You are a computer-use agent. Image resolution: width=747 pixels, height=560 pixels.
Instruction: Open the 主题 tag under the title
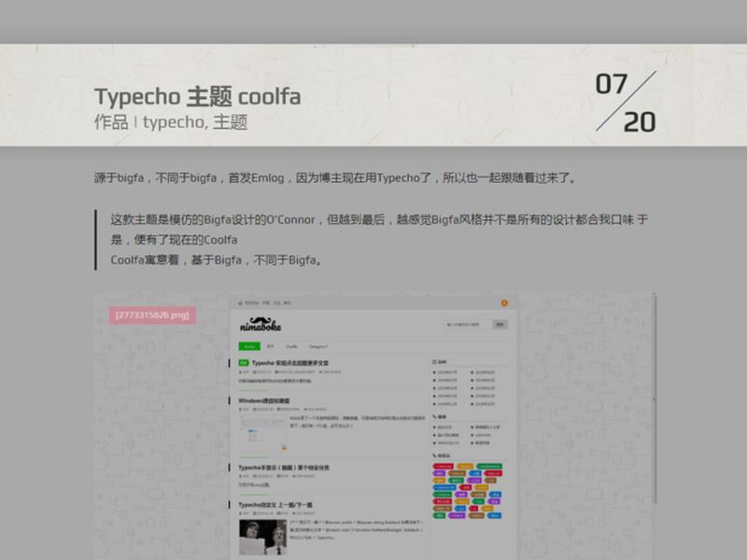[x=230, y=122]
